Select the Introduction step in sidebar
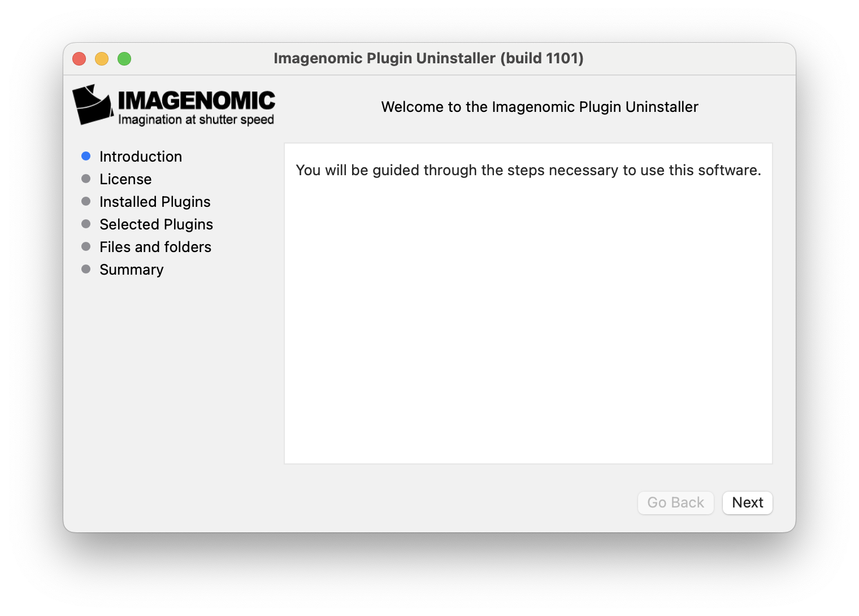859x616 pixels. [141, 157]
